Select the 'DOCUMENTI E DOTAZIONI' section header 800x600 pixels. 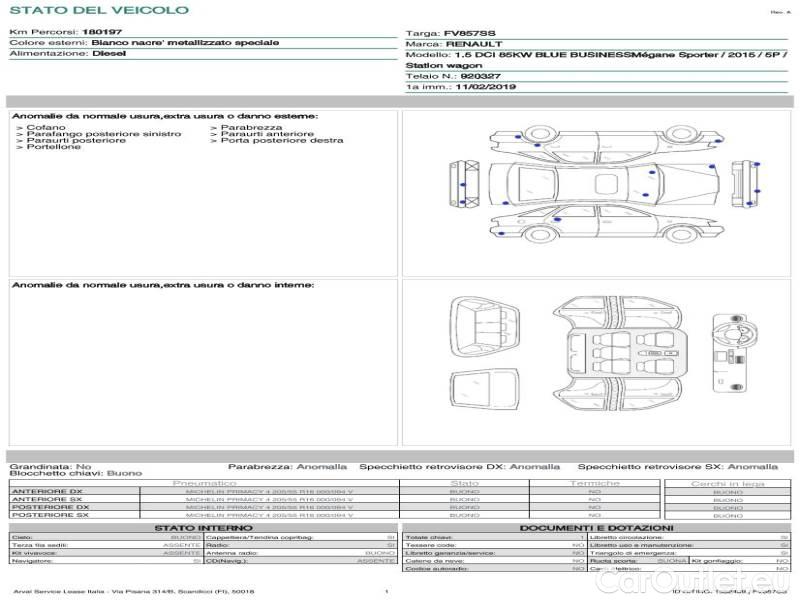pos(596,528)
